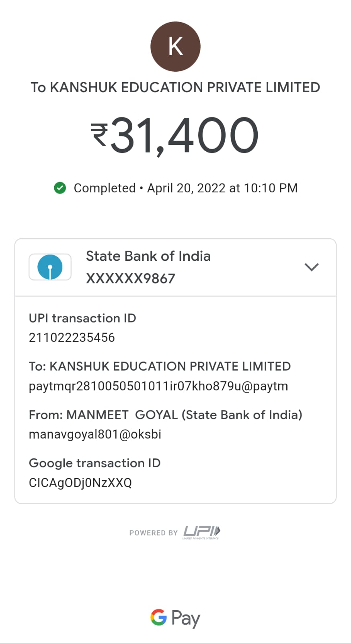This screenshot has width=351, height=644.
Task: Expand the bank account chevron
Action: pos(312,267)
